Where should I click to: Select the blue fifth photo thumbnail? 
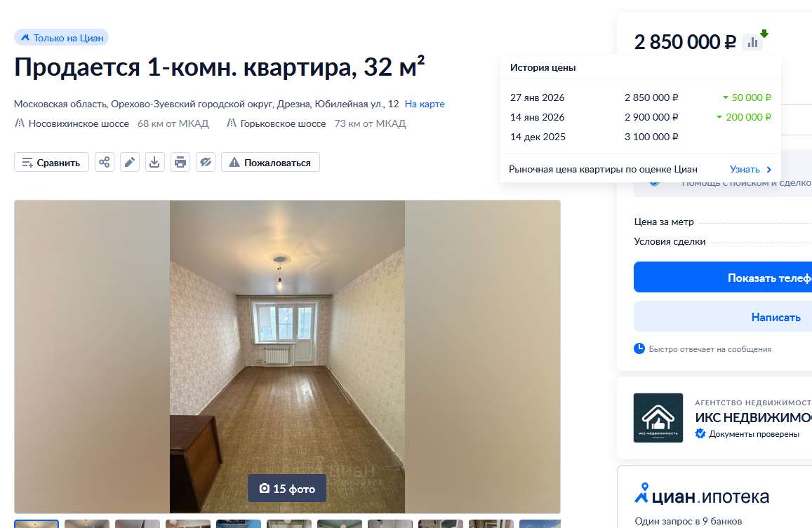(x=238, y=524)
